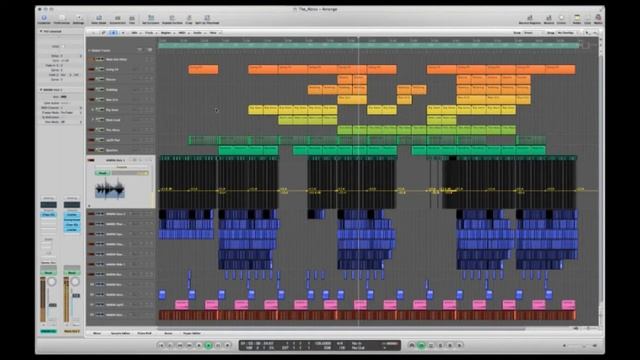Viewport: 640px width, 360px height.
Task: Click the Automation toolbar icon
Action: coord(118,19)
